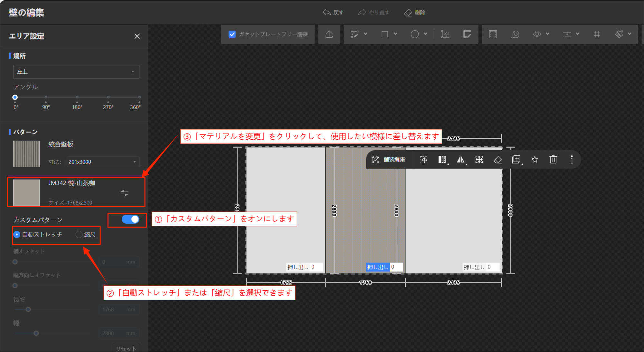Click the 舗装編集 button

pyautogui.click(x=388, y=159)
